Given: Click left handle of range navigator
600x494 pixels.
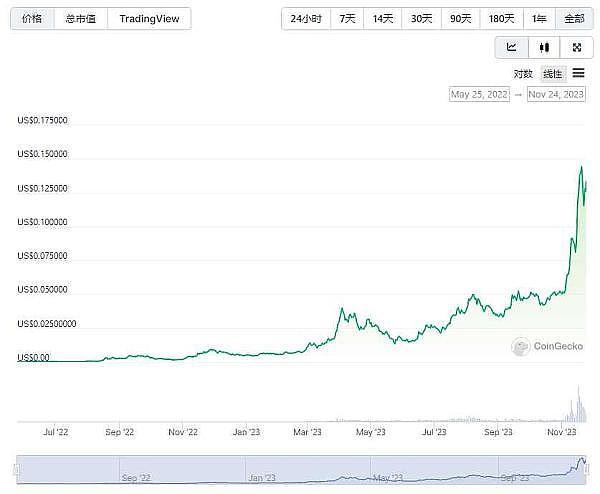Looking at the screenshot, I should click(16, 470).
